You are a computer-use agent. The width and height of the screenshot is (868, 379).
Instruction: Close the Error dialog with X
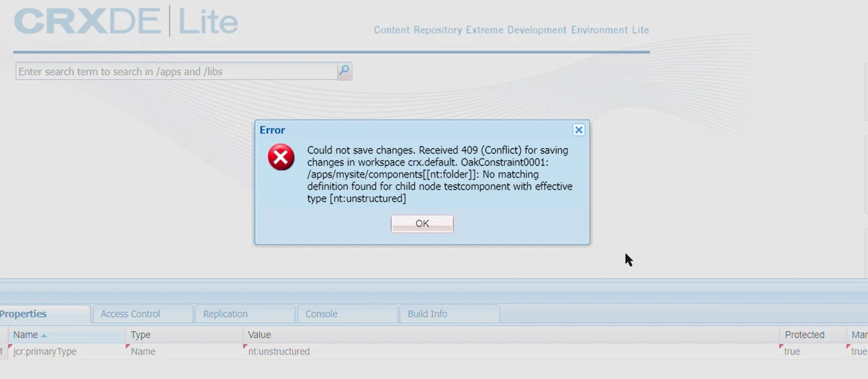[578, 130]
